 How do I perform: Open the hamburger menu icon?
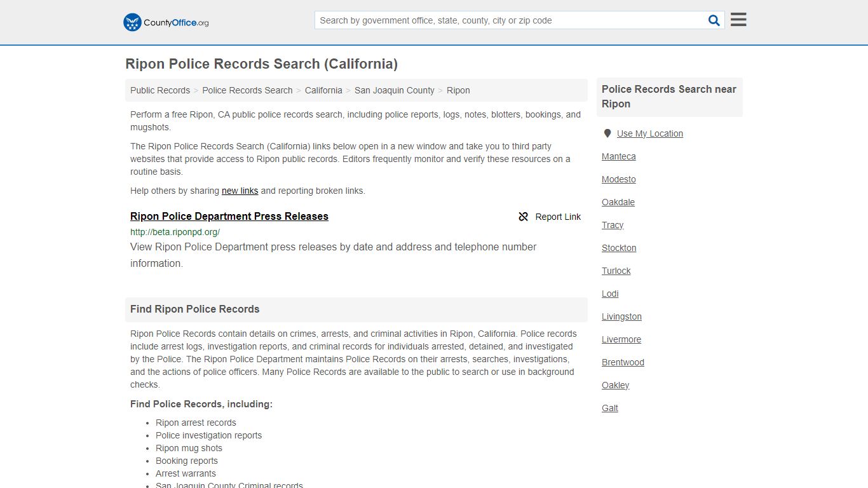(x=738, y=20)
